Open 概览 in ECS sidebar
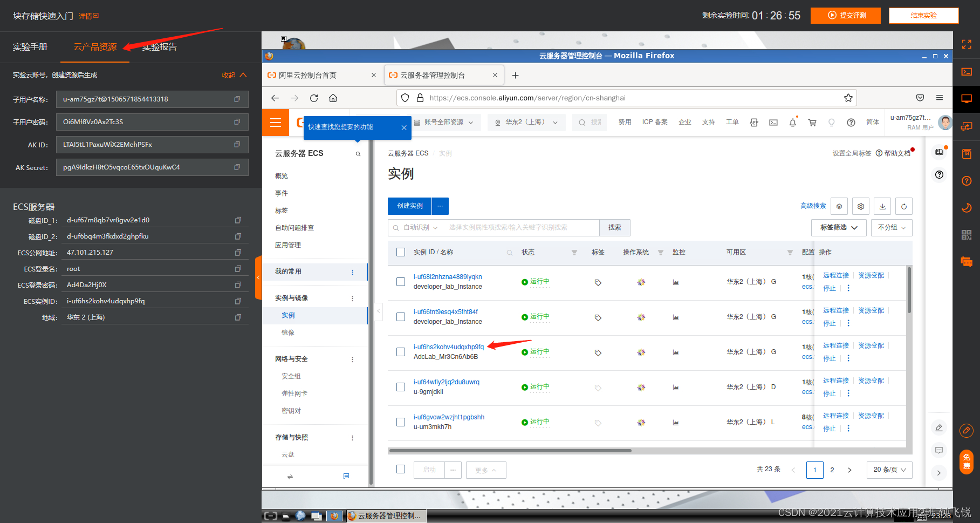This screenshot has height=523, width=980. (x=282, y=176)
